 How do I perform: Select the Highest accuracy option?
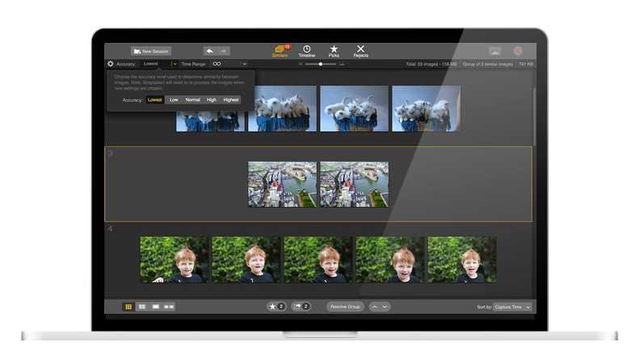[x=231, y=99]
